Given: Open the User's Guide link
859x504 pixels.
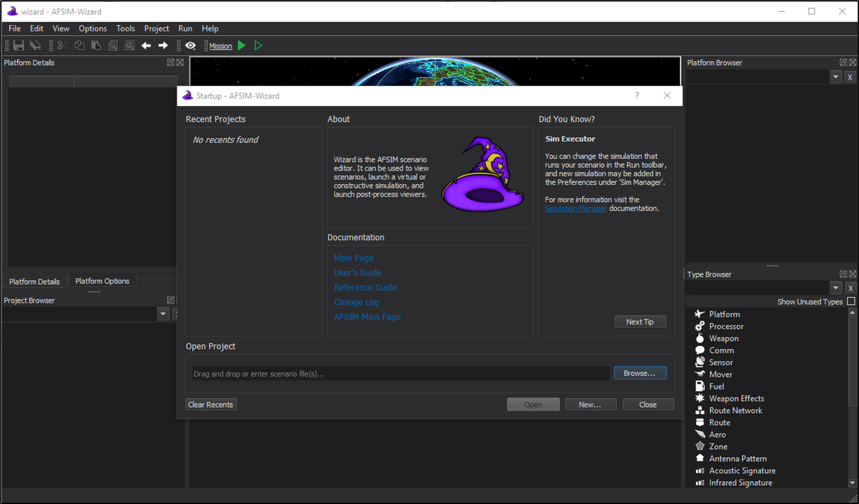Looking at the screenshot, I should pyautogui.click(x=358, y=273).
